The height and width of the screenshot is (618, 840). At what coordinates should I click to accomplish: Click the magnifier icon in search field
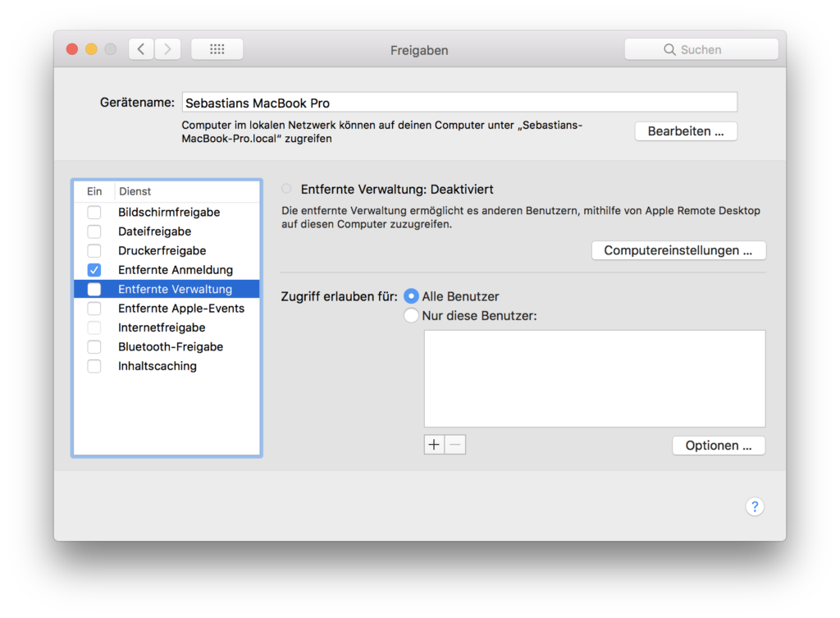pos(669,50)
